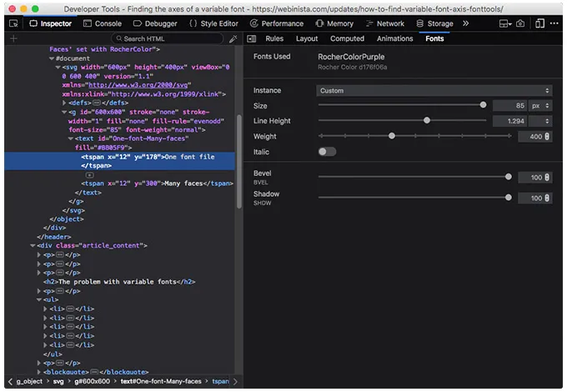Collapse the svg element node
The width and height of the screenshot is (567, 392).
[58, 67]
